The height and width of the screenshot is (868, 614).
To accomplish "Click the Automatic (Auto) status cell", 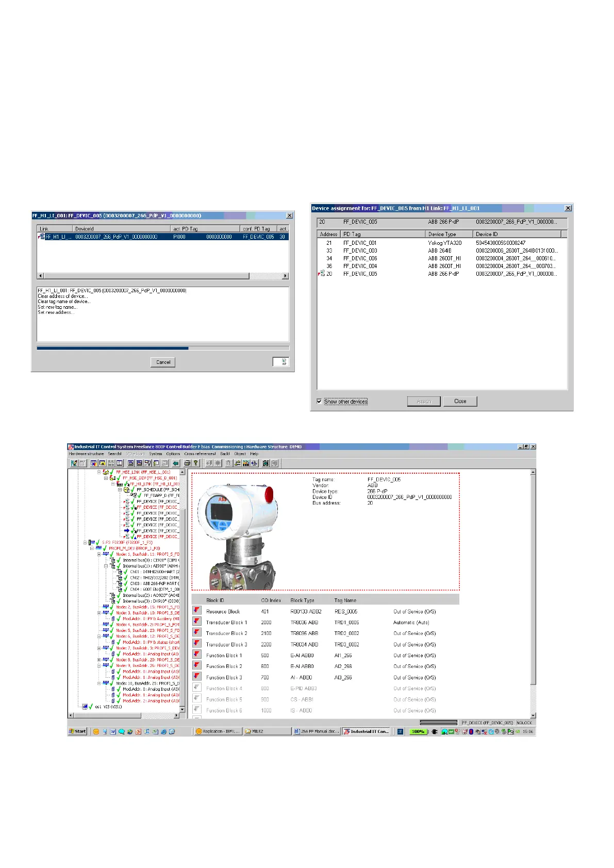I will 411,623.
